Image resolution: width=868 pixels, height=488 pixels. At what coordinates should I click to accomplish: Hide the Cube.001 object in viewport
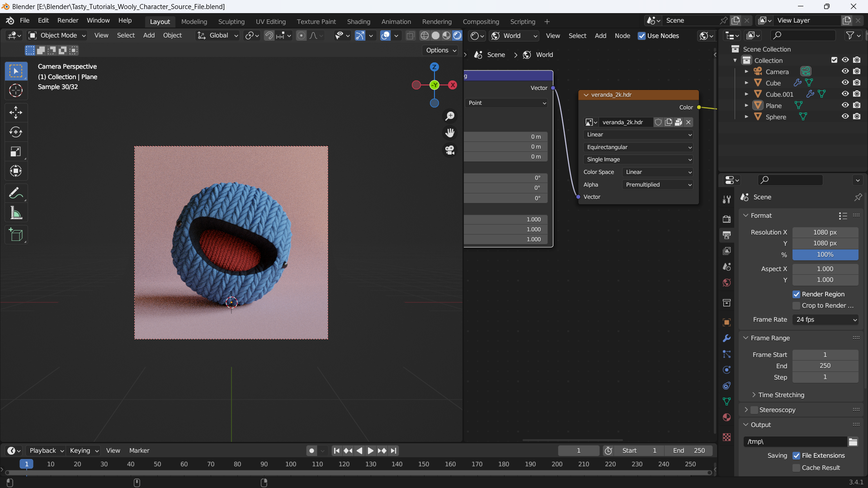click(x=845, y=94)
